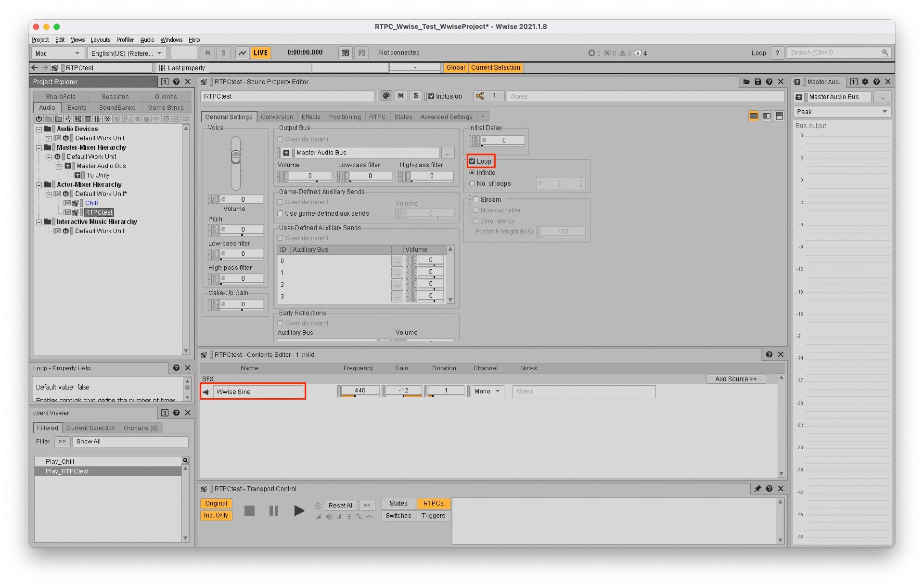
Task: Click the Stop transport button
Action: coord(249,510)
